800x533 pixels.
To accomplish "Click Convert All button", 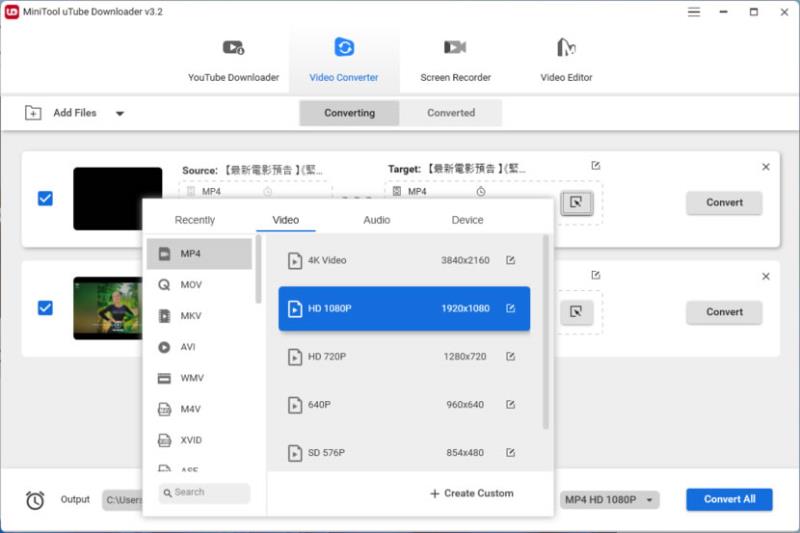I will [x=729, y=499].
